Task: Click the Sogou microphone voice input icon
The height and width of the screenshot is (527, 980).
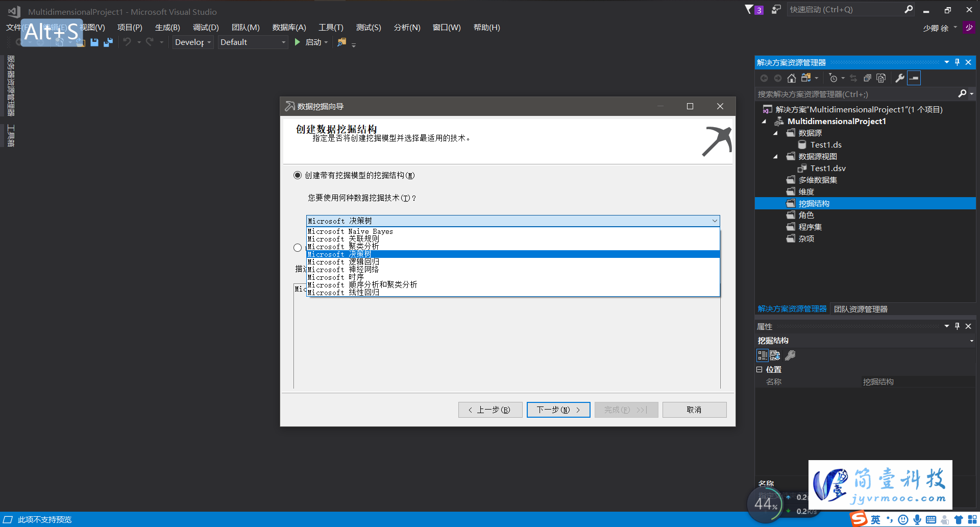Action: pos(917,519)
